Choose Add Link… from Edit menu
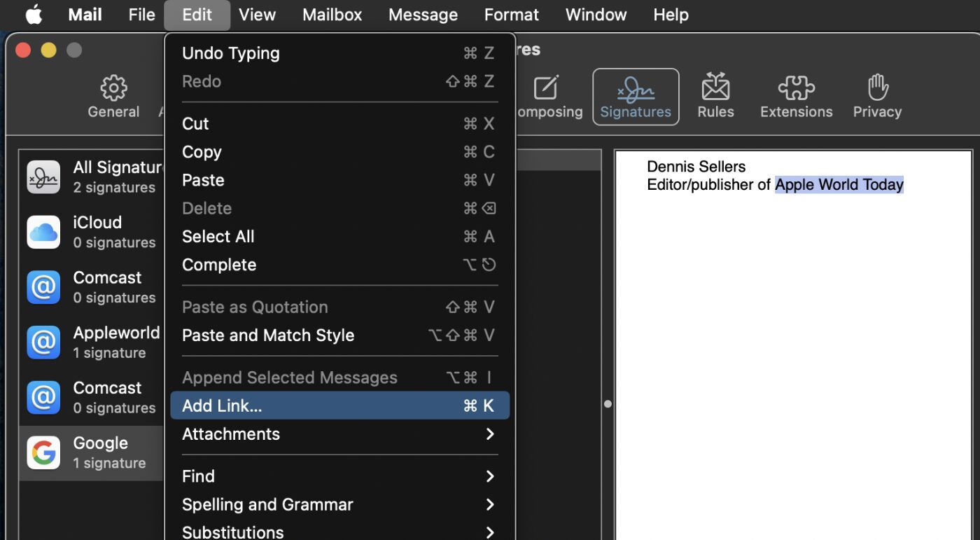 [339, 406]
